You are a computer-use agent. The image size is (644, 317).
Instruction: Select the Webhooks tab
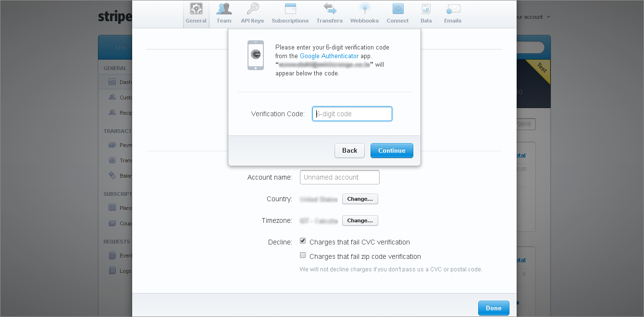coord(364,13)
